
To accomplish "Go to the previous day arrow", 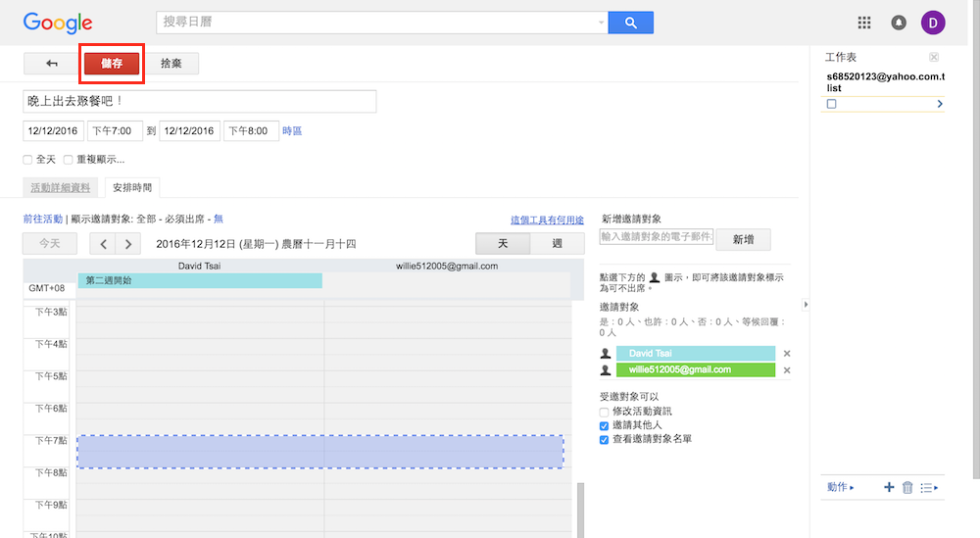I will 103,244.
